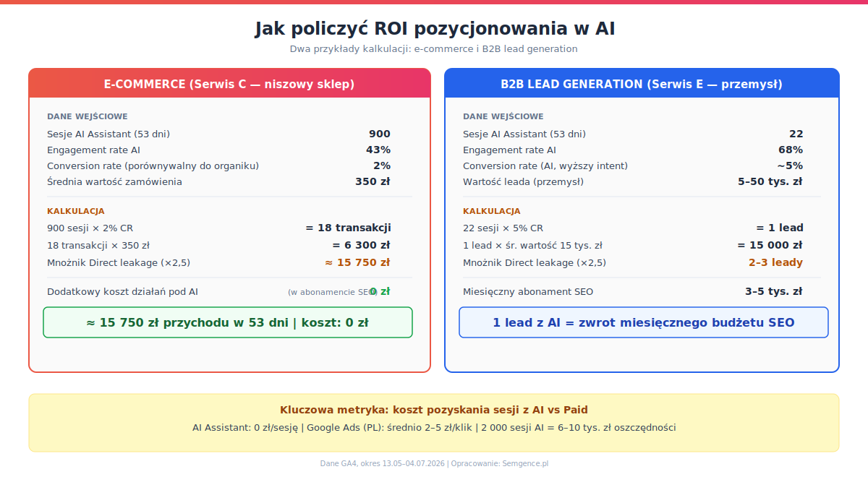Click 'DANE WEJŚCIOWE' heading in B2B card
This screenshot has width=868, height=477.
503,116
